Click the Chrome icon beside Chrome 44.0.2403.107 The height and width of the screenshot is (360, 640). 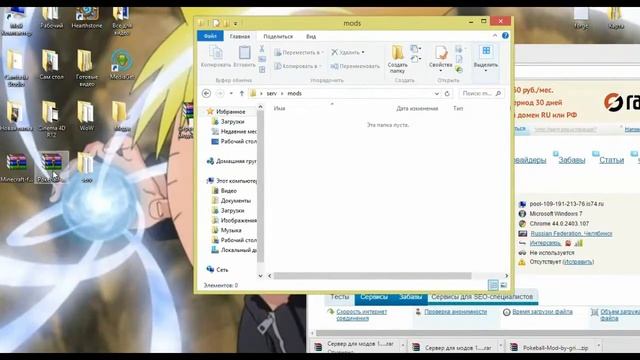pyautogui.click(x=522, y=224)
